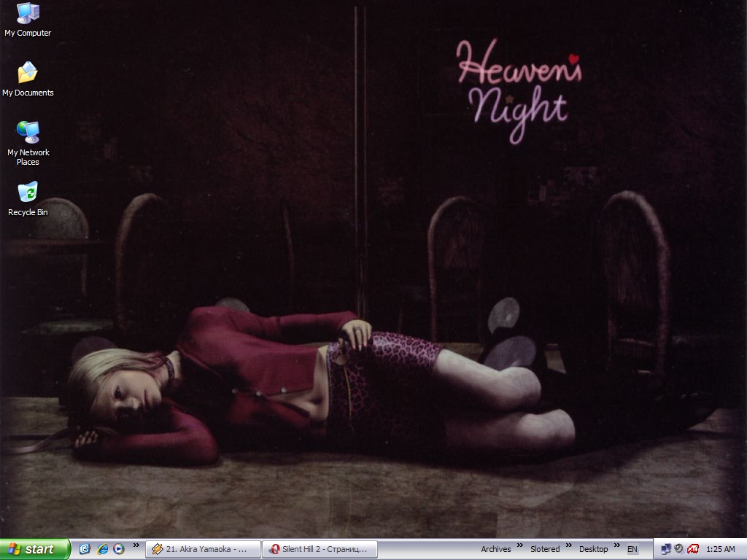Open the Slotered toolbar label
747x560 pixels.
tap(545, 549)
